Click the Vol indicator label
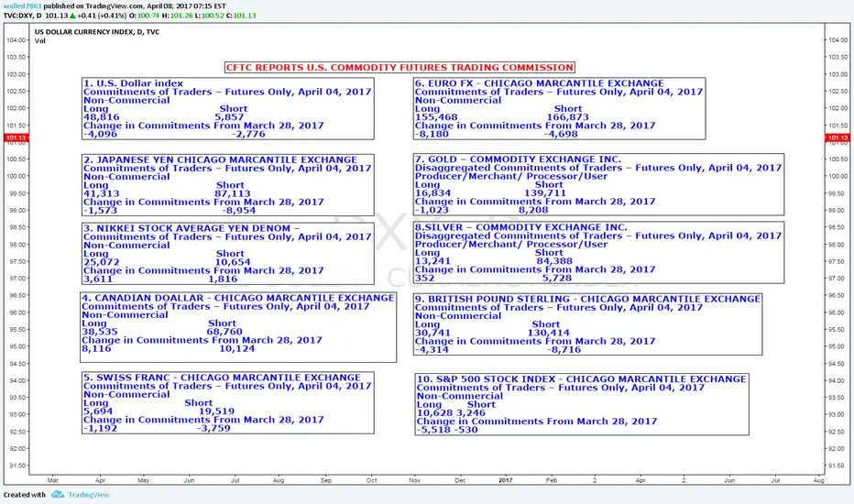The image size is (854, 504). point(39,41)
